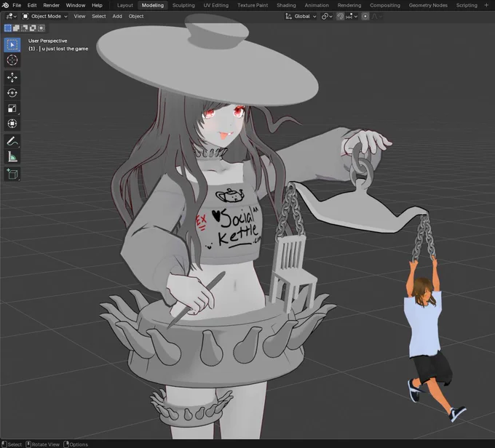Viewport: 495px width, 448px height.
Task: Click the Options mouse icon in status bar
Action: tap(66, 444)
